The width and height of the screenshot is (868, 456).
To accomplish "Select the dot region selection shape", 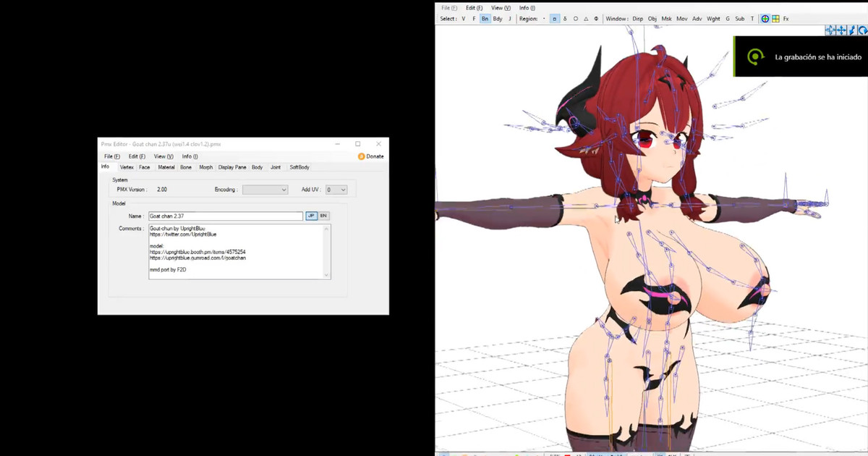I will click(x=544, y=19).
